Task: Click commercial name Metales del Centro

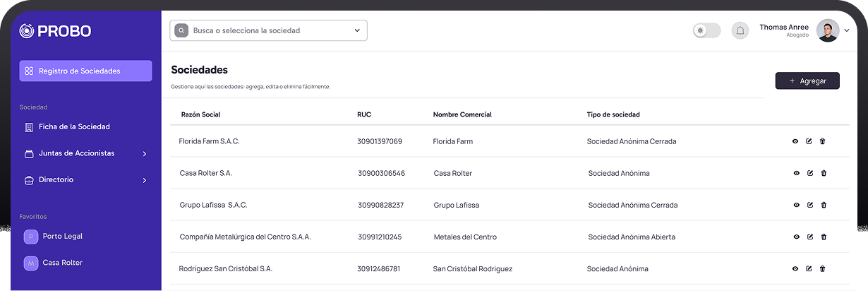Action: [x=465, y=237]
